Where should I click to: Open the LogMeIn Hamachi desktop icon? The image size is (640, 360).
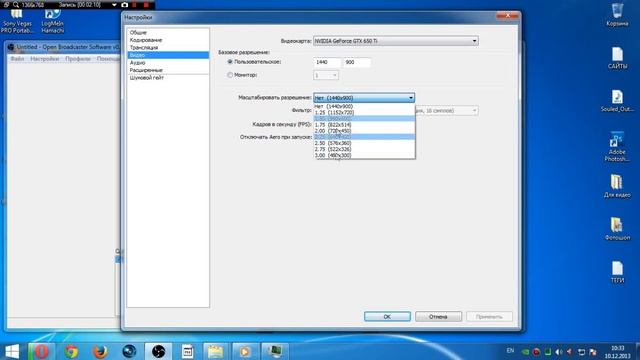(52, 21)
